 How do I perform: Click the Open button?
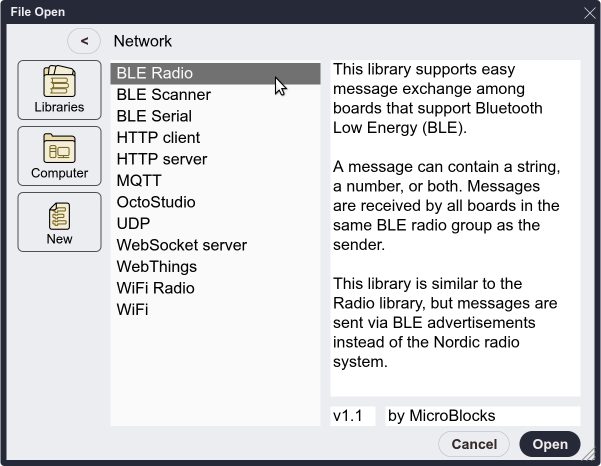click(x=550, y=444)
